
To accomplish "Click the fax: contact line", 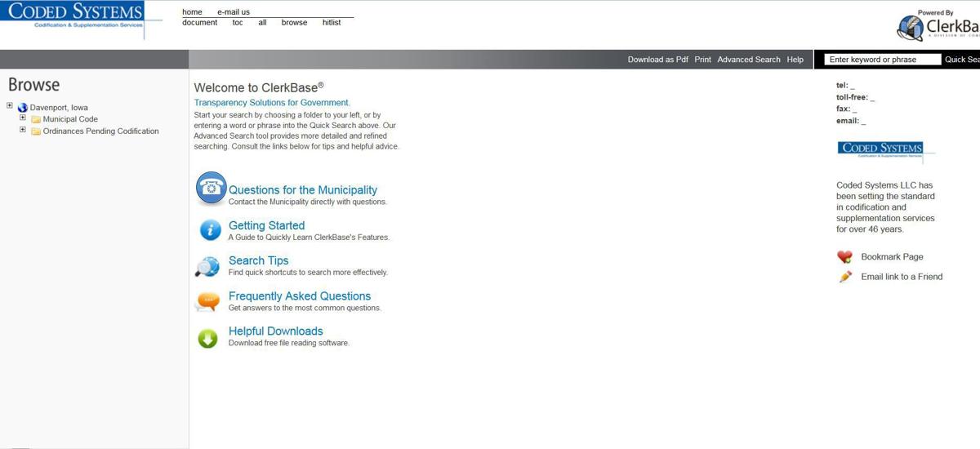I will pyautogui.click(x=846, y=109).
